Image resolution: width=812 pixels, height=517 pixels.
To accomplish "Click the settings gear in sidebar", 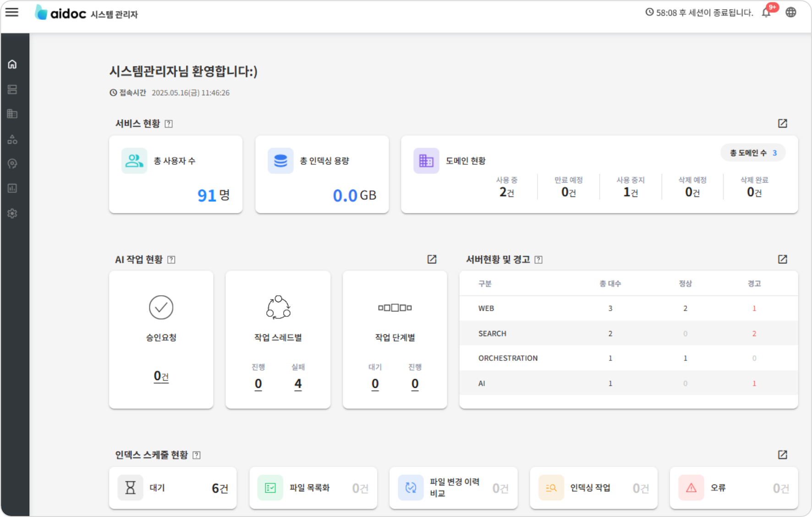I will 12,213.
